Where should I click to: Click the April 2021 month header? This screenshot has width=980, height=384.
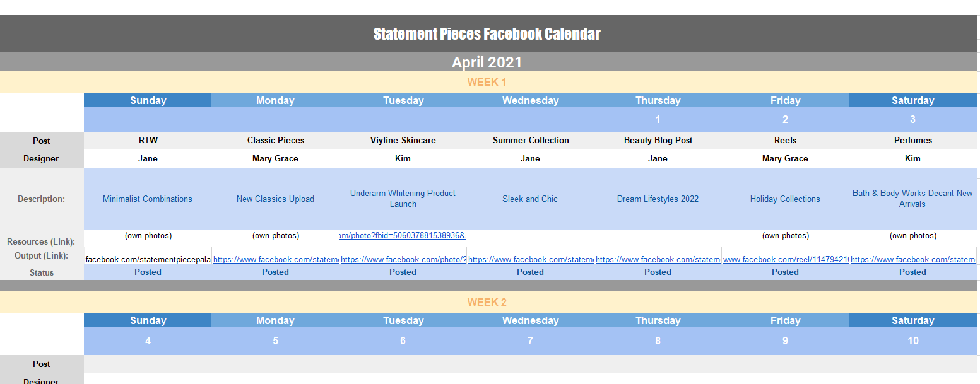tap(487, 62)
